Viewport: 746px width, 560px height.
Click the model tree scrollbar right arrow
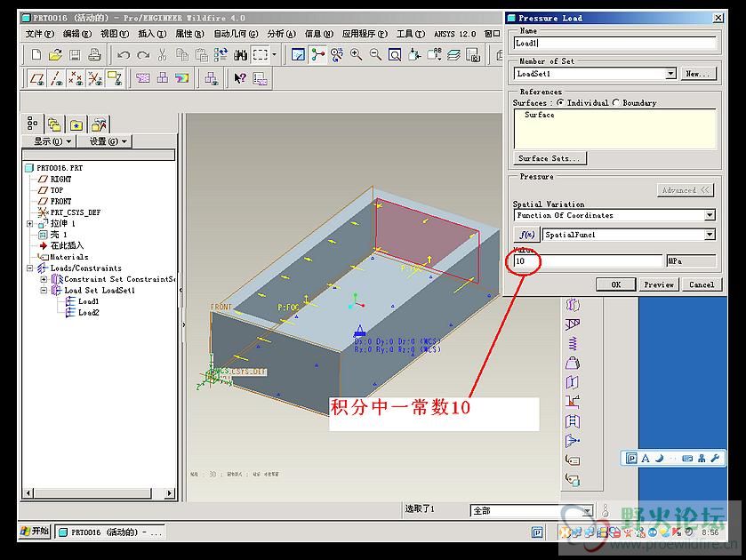pos(170,493)
